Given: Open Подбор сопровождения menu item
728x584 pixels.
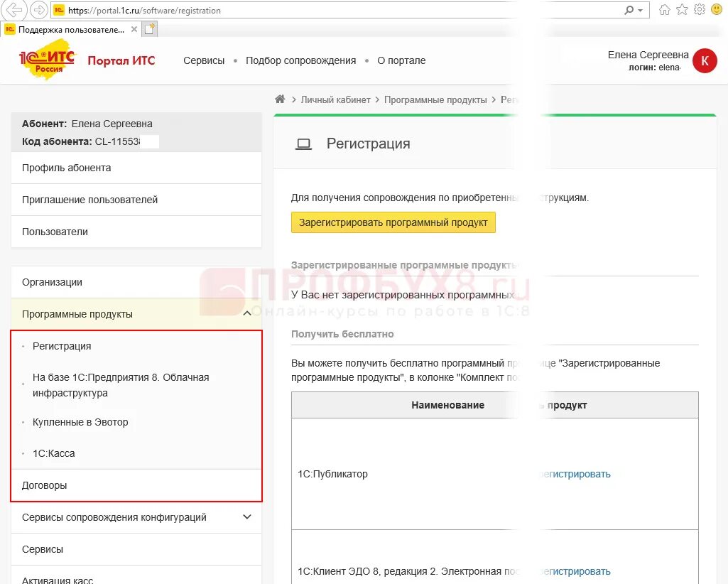Looking at the screenshot, I should click(x=301, y=60).
